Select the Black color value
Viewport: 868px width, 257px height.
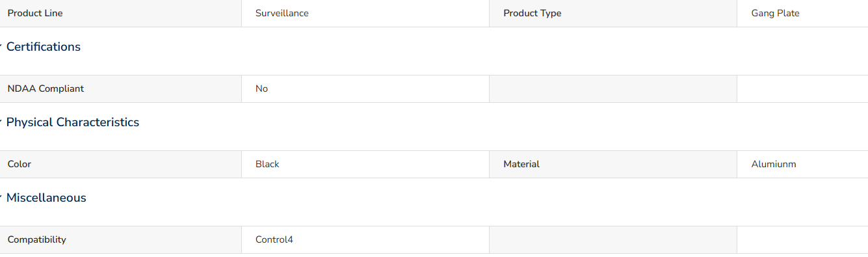click(x=267, y=165)
